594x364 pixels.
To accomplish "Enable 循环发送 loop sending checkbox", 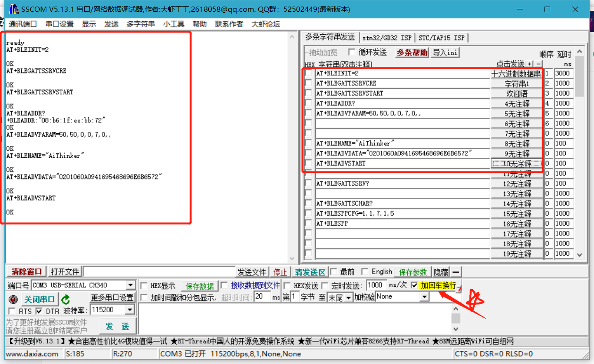I will pos(351,52).
